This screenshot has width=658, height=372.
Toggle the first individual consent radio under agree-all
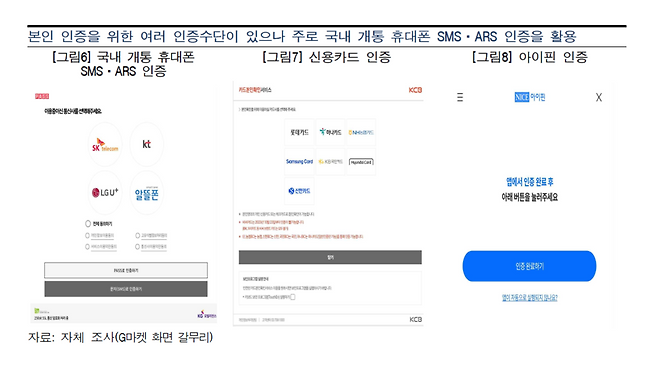[87, 236]
